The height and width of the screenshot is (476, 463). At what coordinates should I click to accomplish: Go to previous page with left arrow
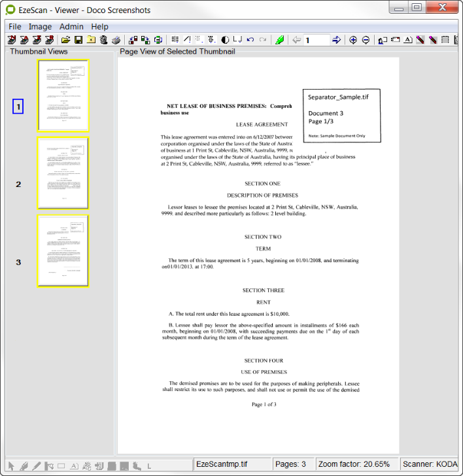297,40
